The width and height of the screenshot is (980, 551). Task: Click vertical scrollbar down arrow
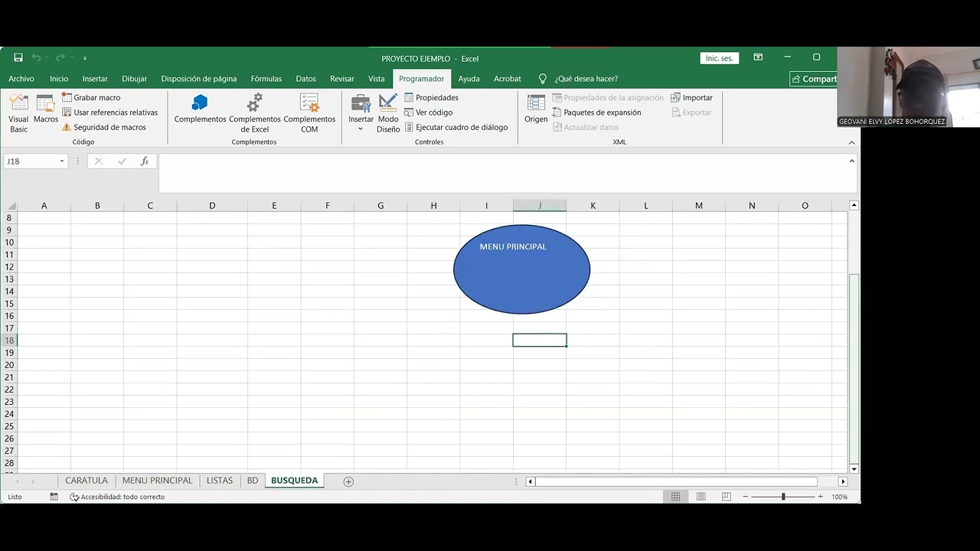pos(854,468)
